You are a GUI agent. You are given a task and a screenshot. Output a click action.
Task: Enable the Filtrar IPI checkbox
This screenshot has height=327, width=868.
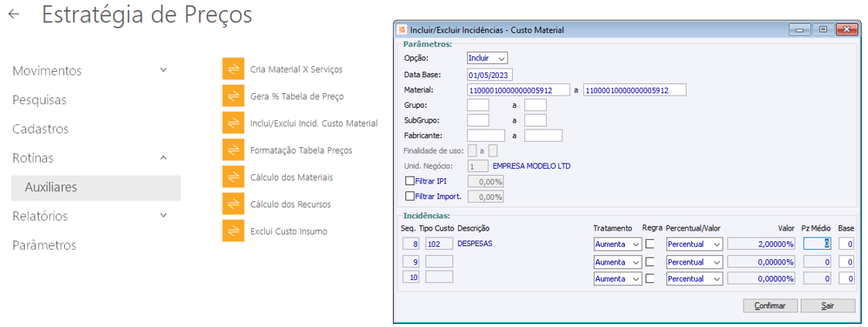(410, 181)
